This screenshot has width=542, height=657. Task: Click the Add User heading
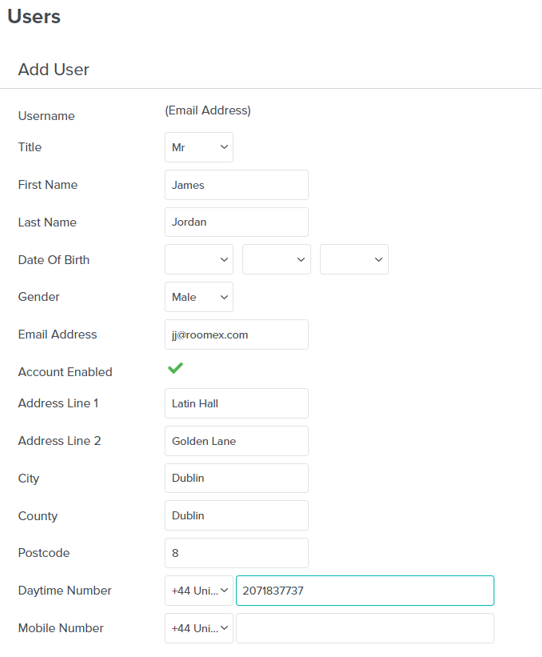click(x=54, y=70)
